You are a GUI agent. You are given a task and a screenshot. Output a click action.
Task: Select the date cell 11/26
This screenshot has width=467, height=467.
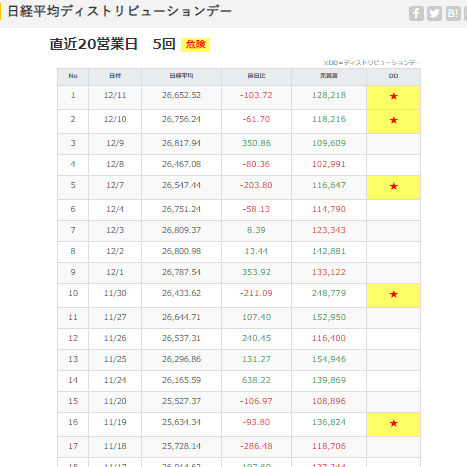(x=115, y=338)
